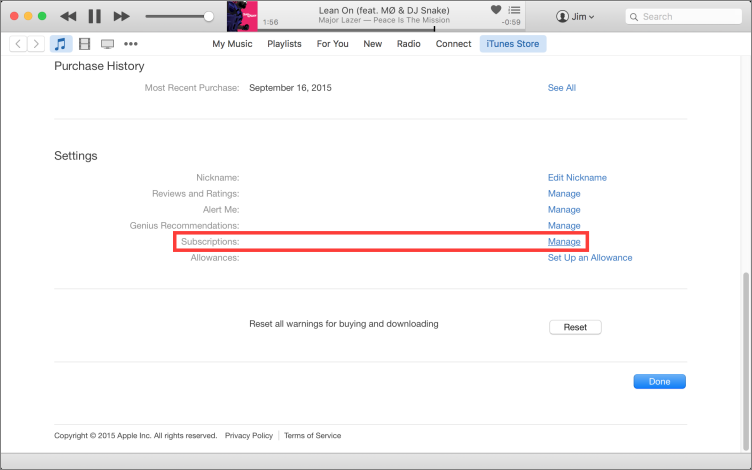The width and height of the screenshot is (752, 470).
Task: Click the Reset warnings button
Action: tap(575, 327)
